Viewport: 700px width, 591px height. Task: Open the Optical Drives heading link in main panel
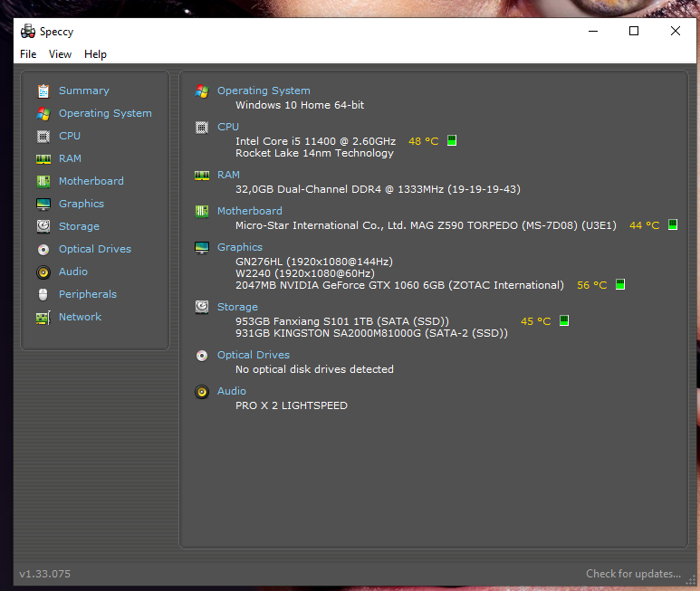tap(254, 355)
